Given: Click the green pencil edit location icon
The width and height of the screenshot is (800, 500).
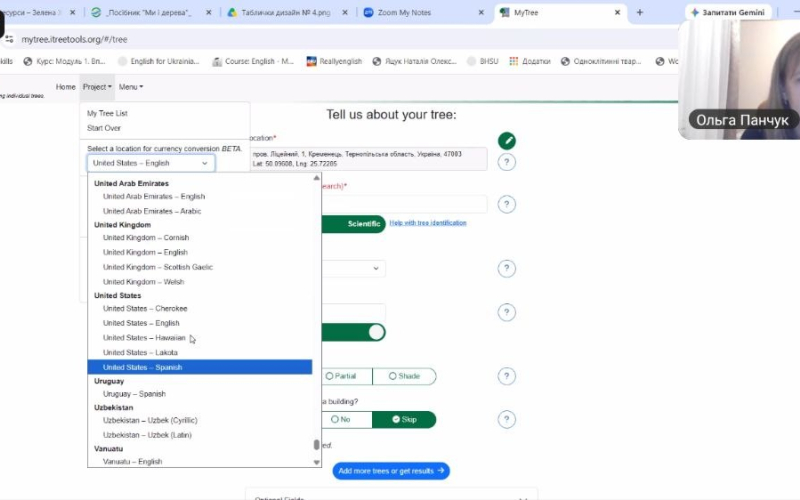Looking at the screenshot, I should click(x=507, y=141).
